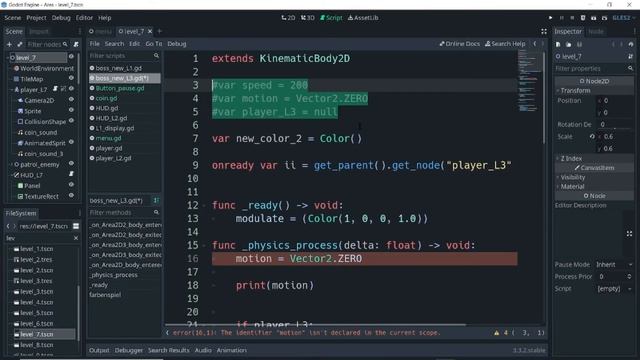Open the Editor menu
Screen dimensions: 640x360
click(84, 18)
